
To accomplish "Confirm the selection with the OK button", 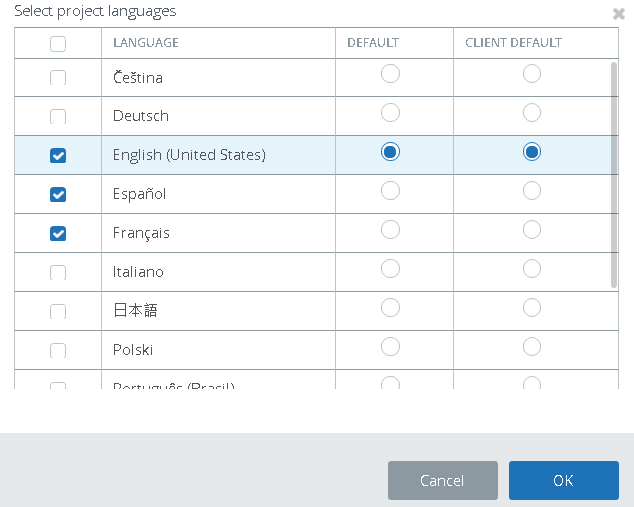I will pos(563,480).
